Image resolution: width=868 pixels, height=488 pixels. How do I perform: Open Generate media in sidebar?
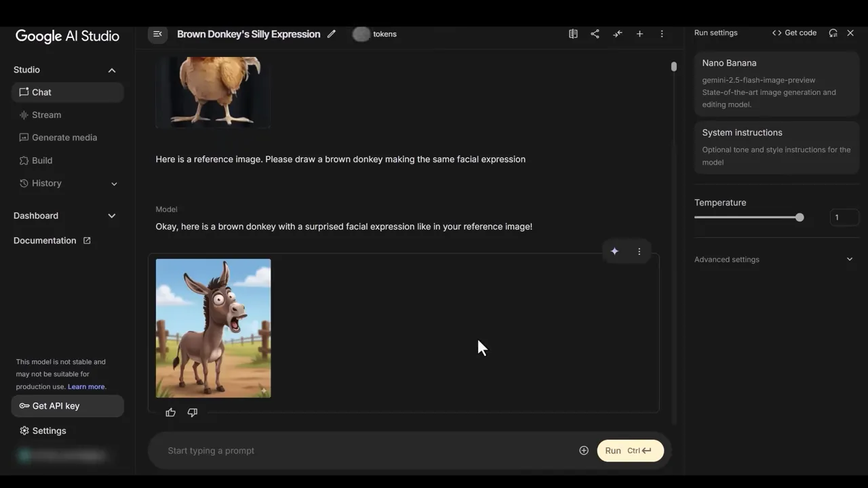(64, 138)
